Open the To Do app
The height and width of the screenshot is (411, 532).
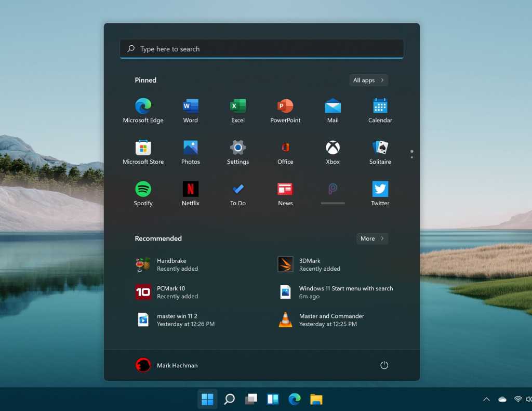click(238, 193)
